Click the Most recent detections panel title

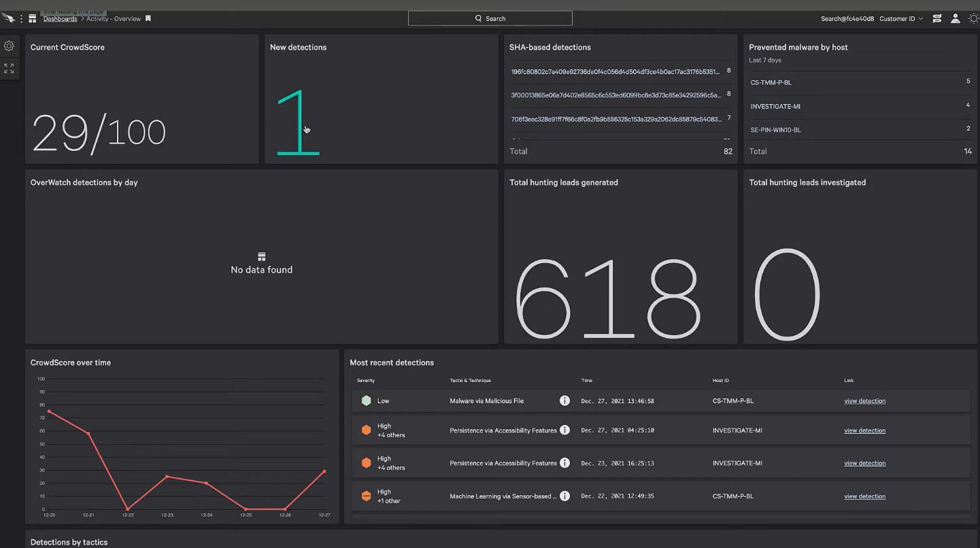pos(392,362)
